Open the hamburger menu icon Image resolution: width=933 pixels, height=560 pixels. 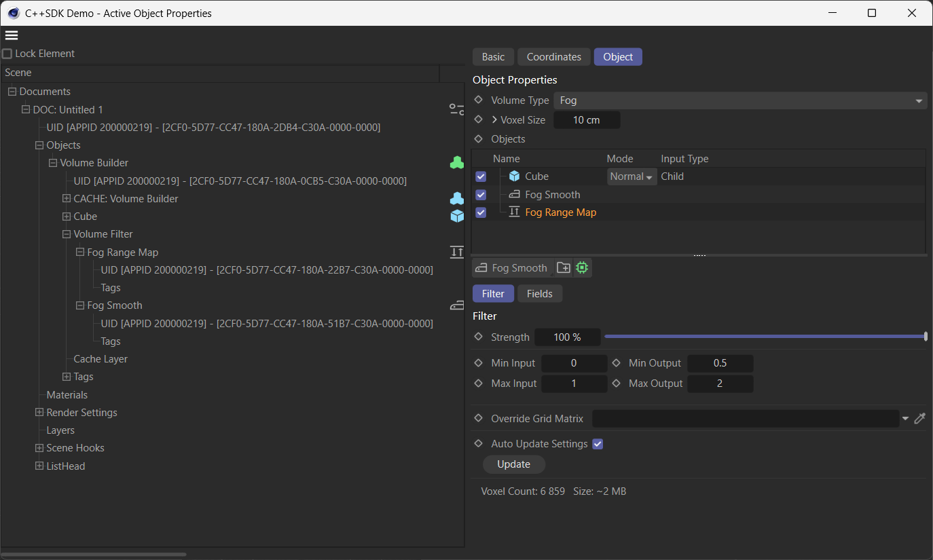click(12, 35)
